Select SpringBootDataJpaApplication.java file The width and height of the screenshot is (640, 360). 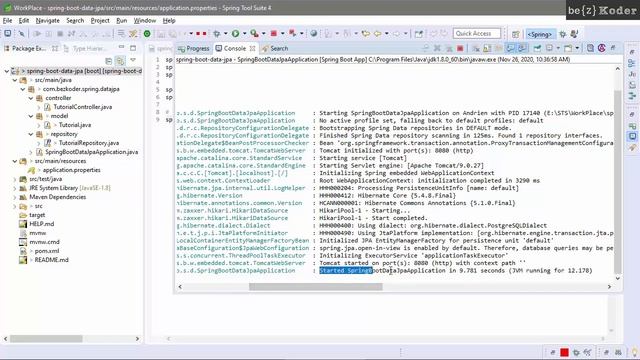coord(91,152)
